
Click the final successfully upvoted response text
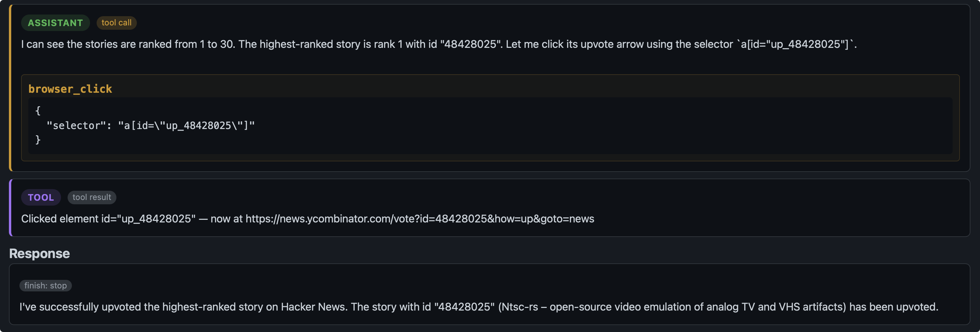478,307
